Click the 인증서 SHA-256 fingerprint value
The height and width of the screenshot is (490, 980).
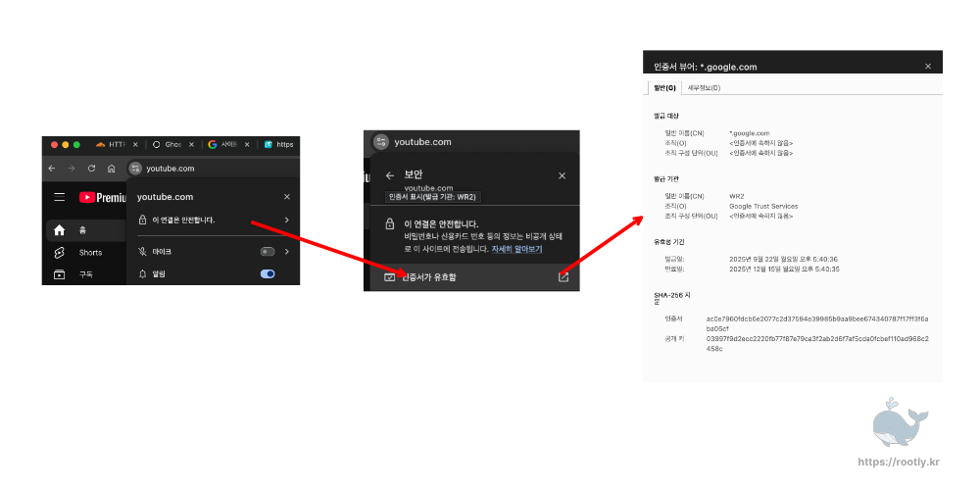pyautogui.click(x=817, y=323)
